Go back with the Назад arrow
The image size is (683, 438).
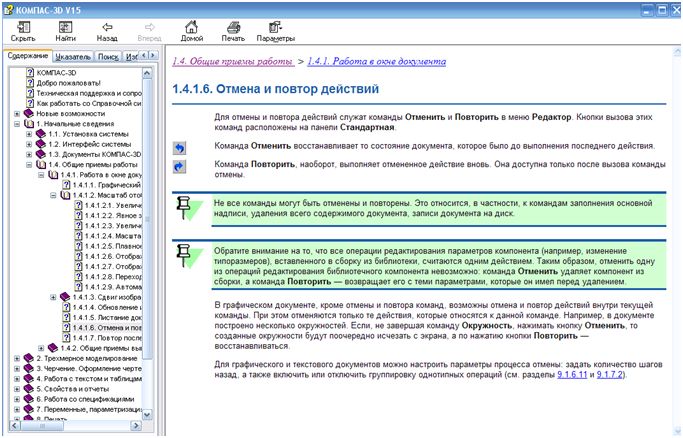point(107,27)
